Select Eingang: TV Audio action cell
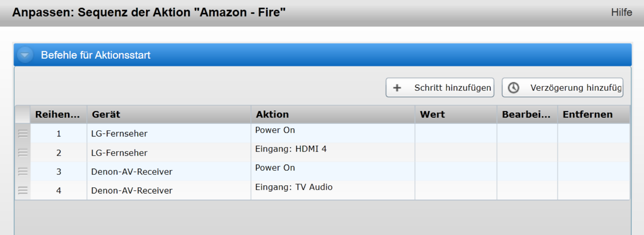Viewport: 644px width, 235px height. 293,187
